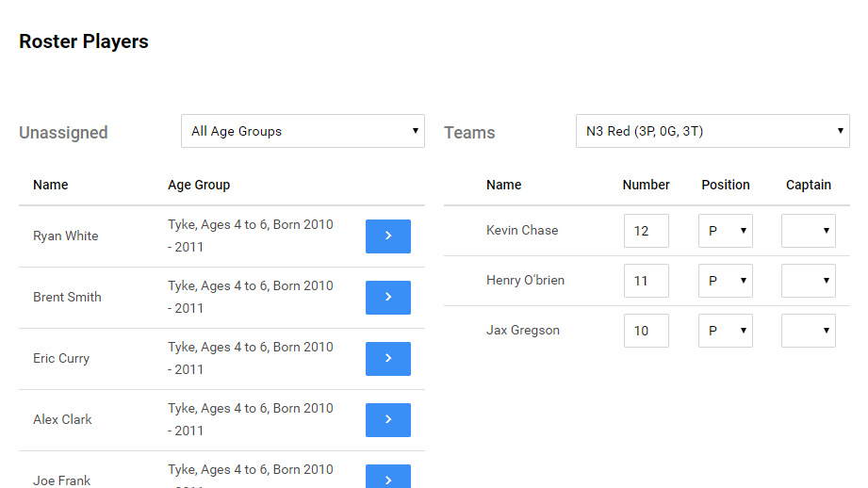Image resolution: width=868 pixels, height=488 pixels.
Task: Click Henry O'brien's jersey number field
Action: click(646, 281)
